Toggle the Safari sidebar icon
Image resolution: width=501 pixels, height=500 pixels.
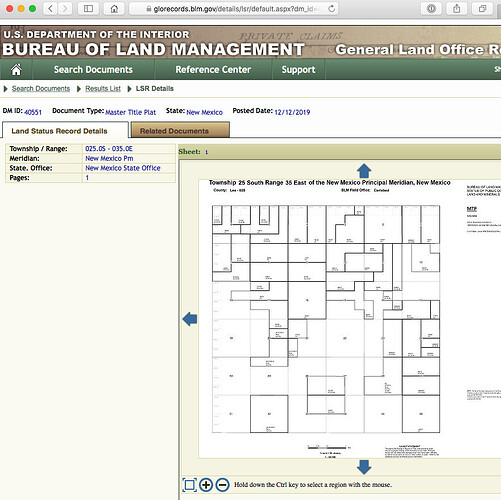[x=88, y=9]
